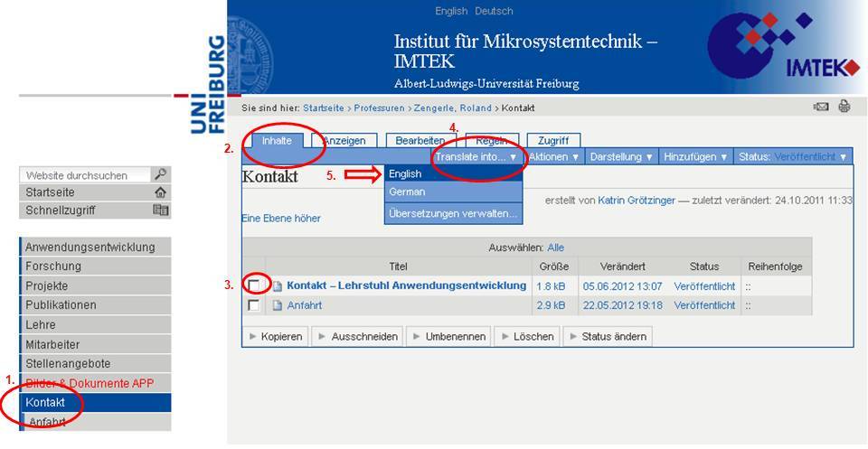Open the Katrin Grötzinger author link
This screenshot has width=868, height=449.
click(637, 201)
